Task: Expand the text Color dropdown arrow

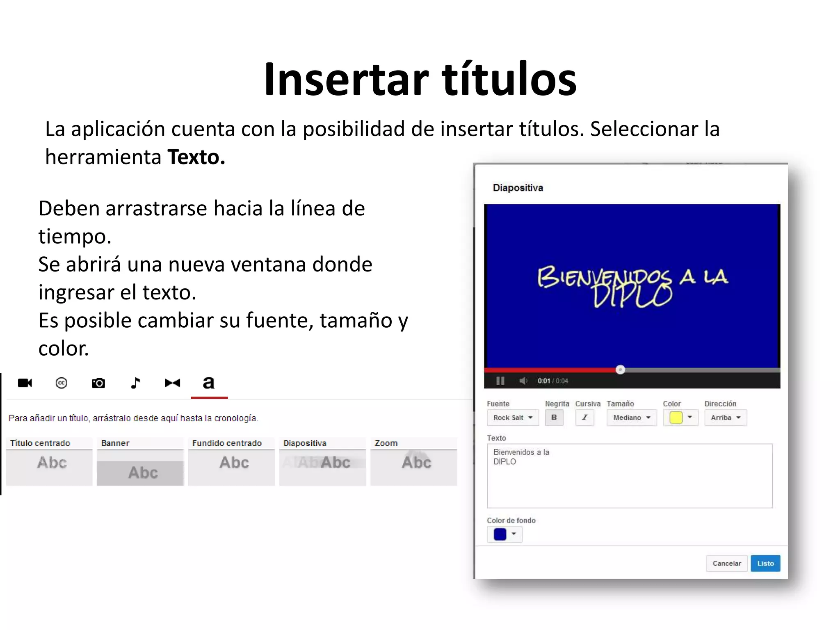Action: coord(690,417)
